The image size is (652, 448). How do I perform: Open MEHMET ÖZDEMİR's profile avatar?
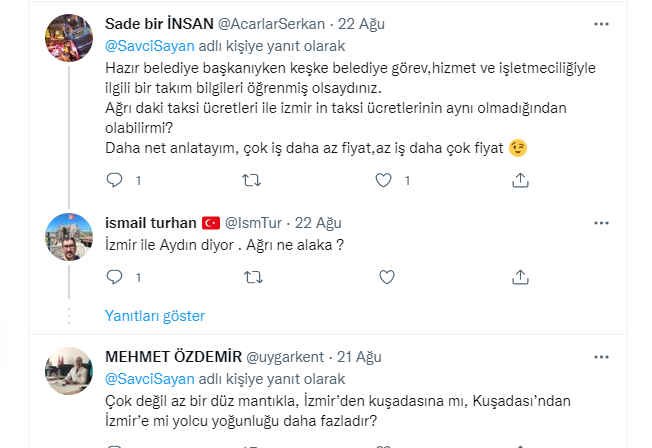[70, 372]
